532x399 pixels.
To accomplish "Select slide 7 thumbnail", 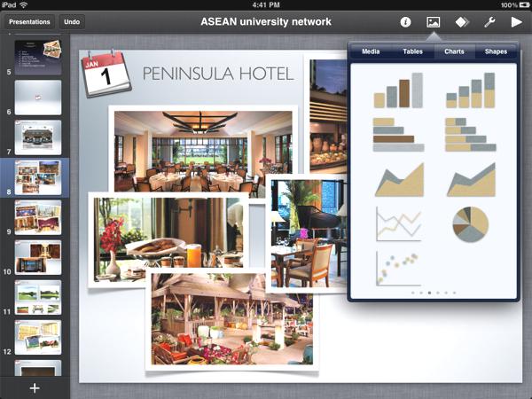I will pos(38,137).
